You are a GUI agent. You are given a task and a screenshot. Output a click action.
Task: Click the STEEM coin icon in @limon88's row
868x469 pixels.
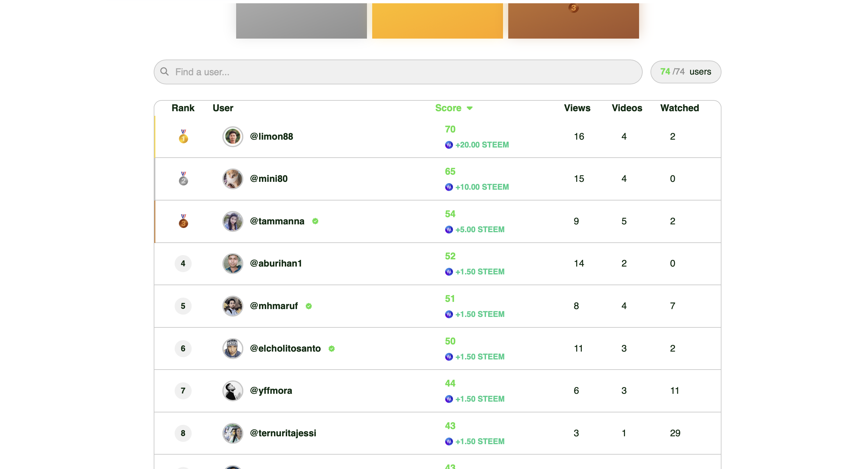449,145
